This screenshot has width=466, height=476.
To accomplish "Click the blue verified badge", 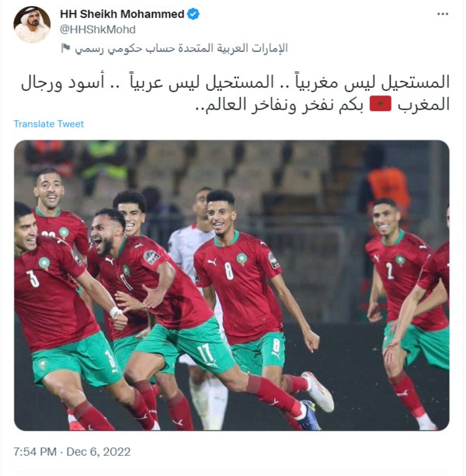I will tap(193, 14).
